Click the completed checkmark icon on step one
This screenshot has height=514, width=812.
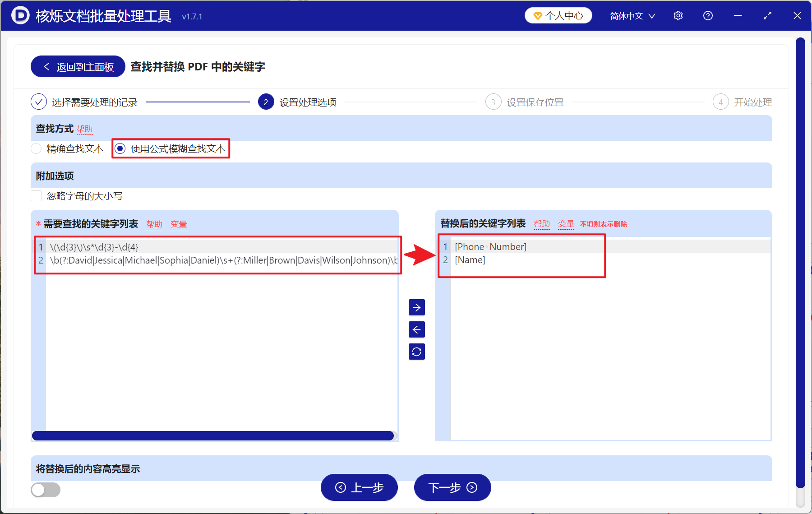click(39, 102)
